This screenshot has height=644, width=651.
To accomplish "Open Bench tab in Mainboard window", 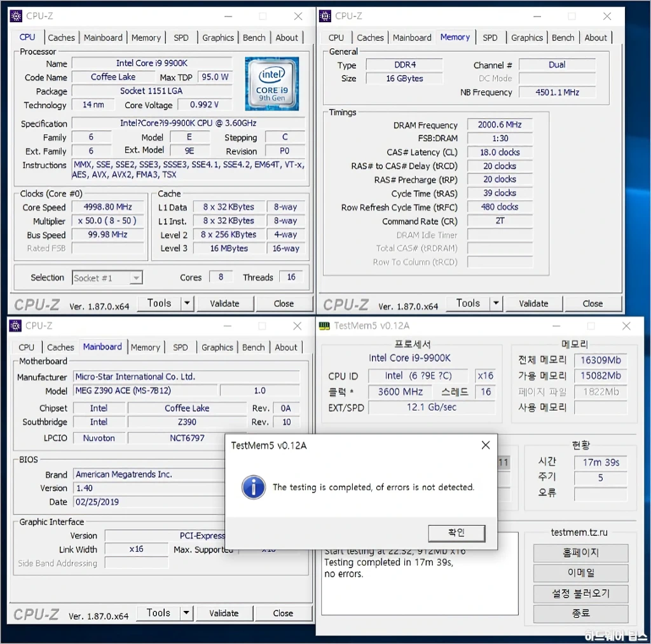I will [253, 348].
